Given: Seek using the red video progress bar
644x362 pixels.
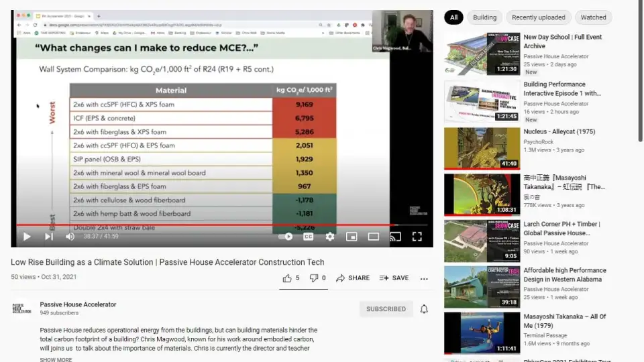Looking at the screenshot, I should [x=201, y=225].
